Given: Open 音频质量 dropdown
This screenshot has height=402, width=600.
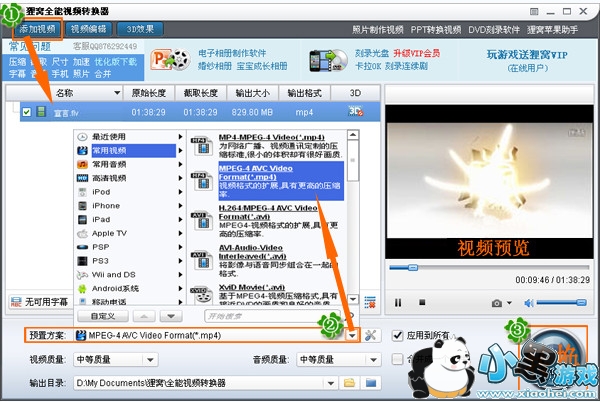Looking at the screenshot, I should click(x=339, y=360).
